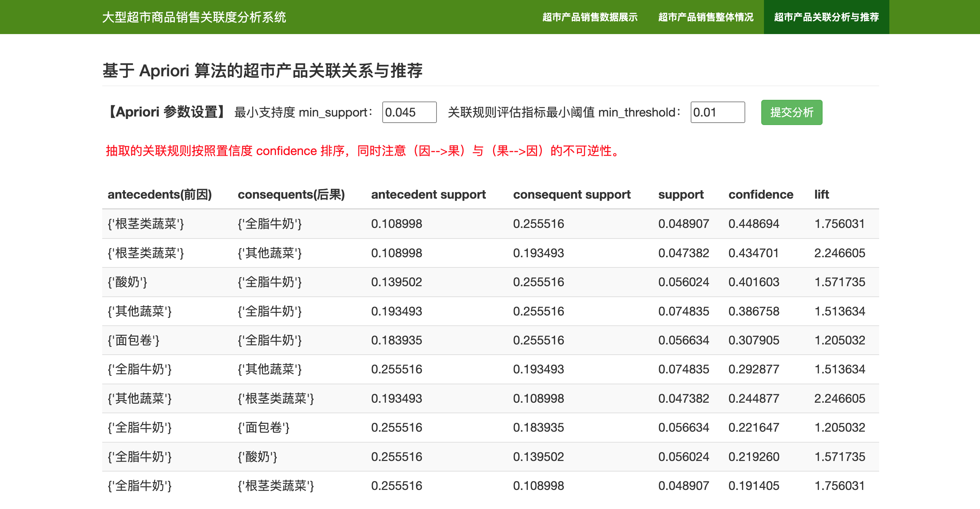Click the consequents(后果) column header
The image size is (980, 509).
pos(291,195)
